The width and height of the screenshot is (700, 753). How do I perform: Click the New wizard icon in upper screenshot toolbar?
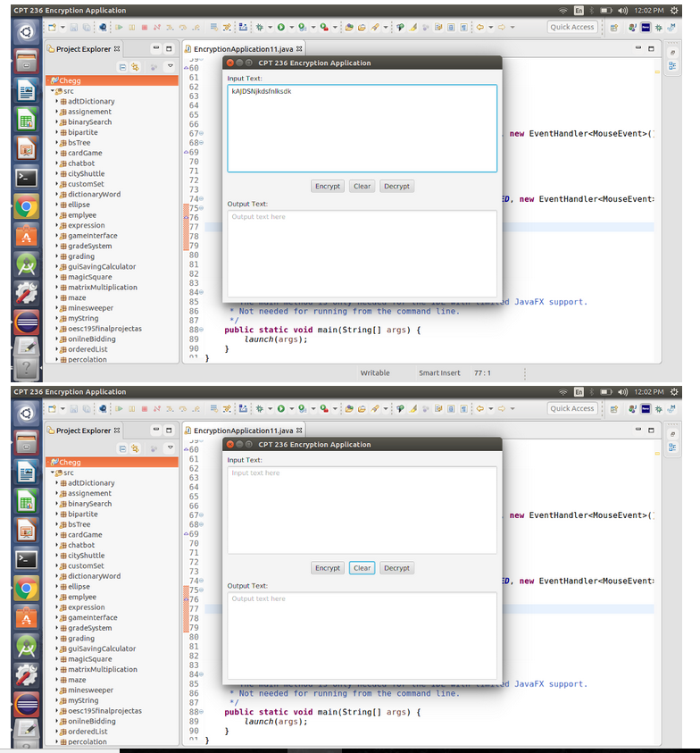(x=52, y=28)
